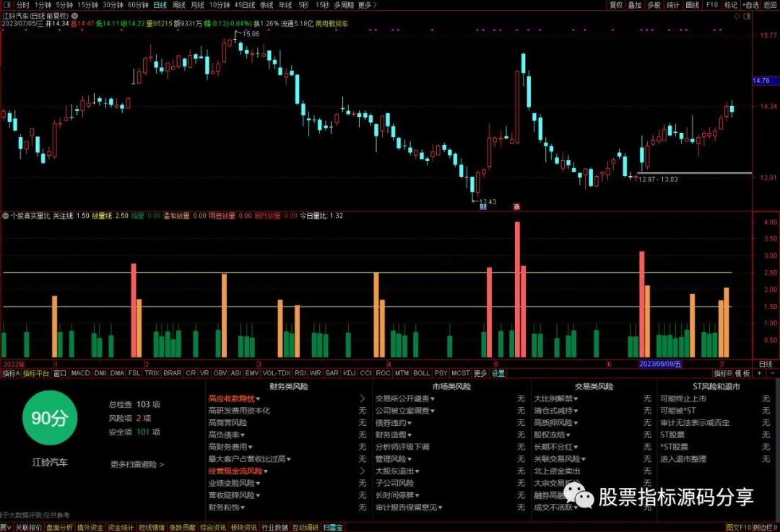Open 盘面分析 bottom tab
Image resolution: width=780 pixels, height=532 pixels.
[59, 528]
